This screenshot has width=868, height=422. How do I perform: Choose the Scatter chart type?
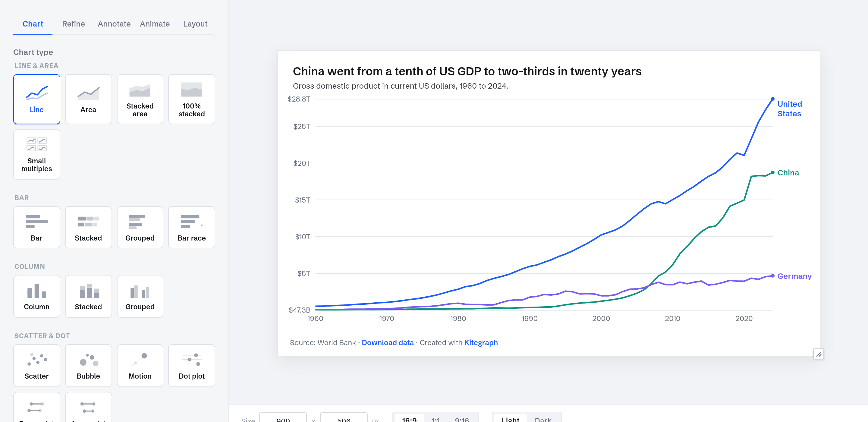coord(36,365)
